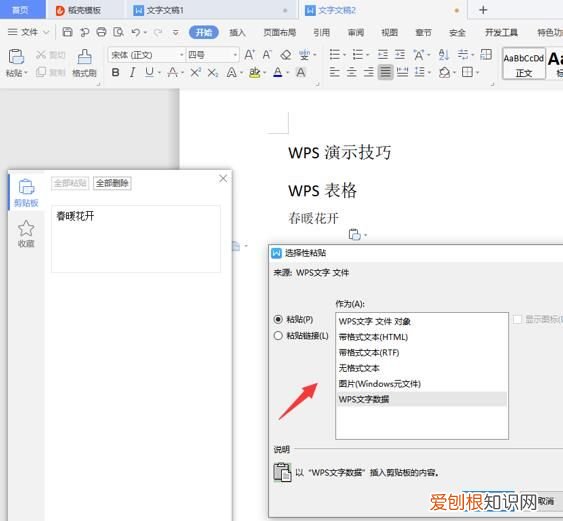Click the Print icon in quick access toolbar

click(x=101, y=32)
